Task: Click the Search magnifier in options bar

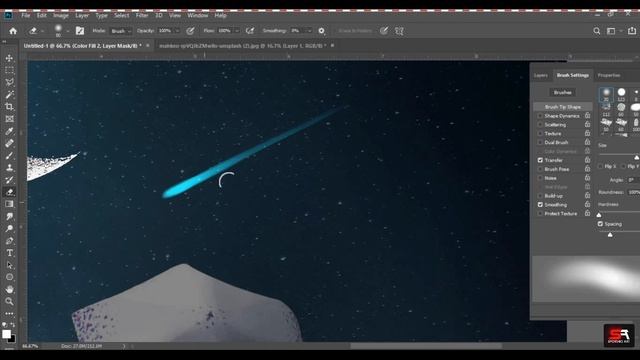Action: (597, 31)
